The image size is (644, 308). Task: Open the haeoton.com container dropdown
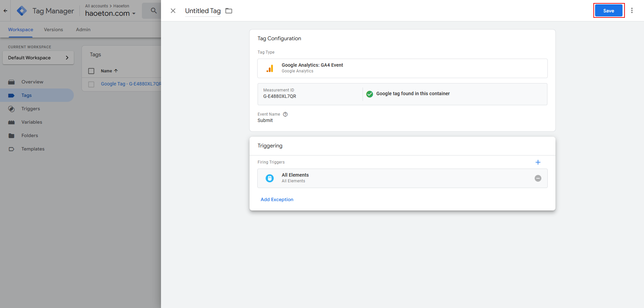pos(110,13)
